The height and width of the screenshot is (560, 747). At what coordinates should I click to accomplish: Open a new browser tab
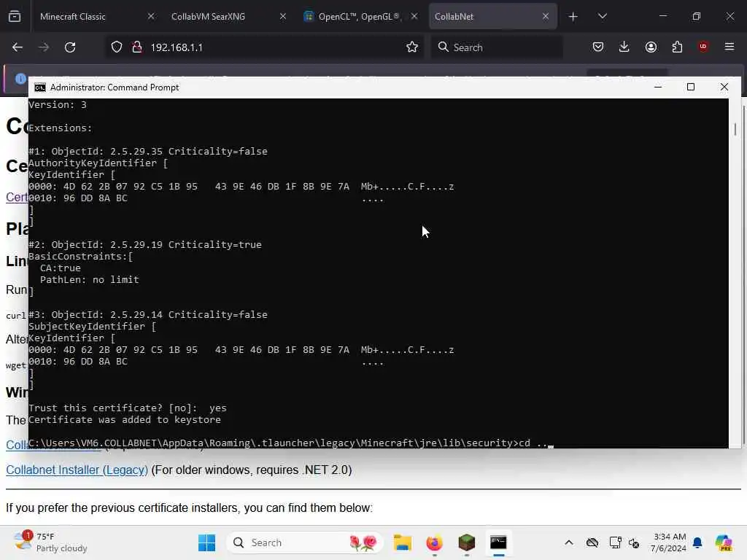click(x=573, y=17)
